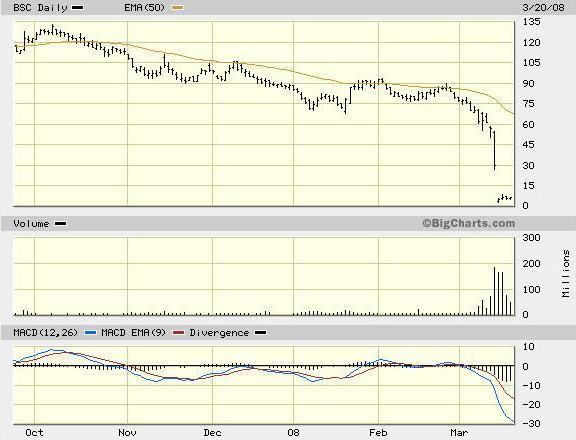Screen dimensions: 576x440
Task: Click the "Oct" month label
Action: (x=34, y=433)
